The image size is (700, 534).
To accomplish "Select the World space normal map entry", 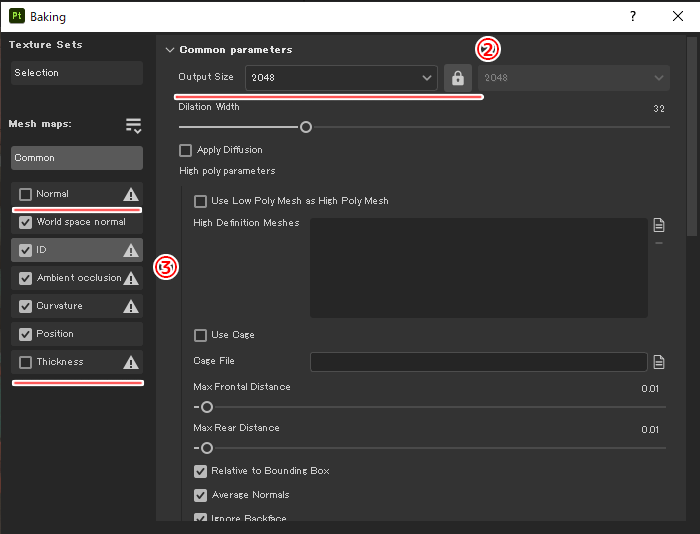I will (81, 222).
